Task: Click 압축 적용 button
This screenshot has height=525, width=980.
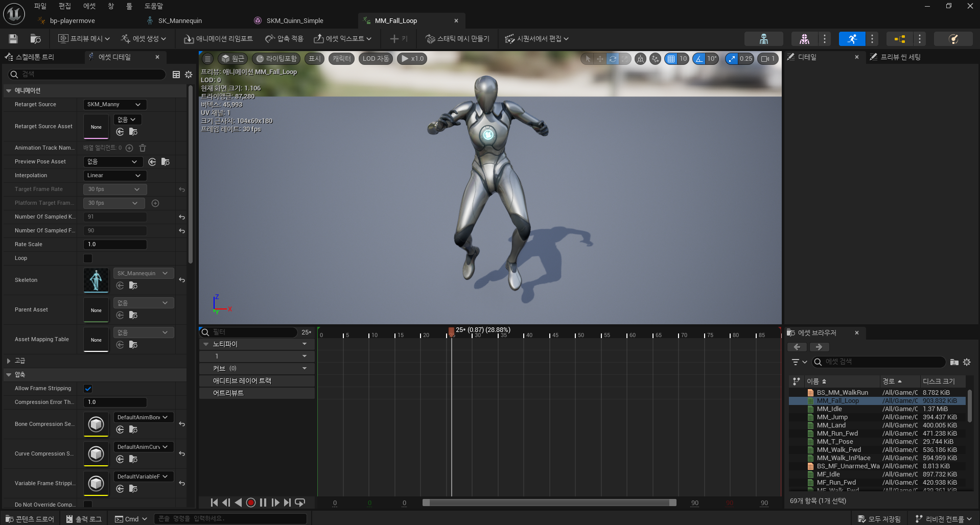Action: [284, 39]
